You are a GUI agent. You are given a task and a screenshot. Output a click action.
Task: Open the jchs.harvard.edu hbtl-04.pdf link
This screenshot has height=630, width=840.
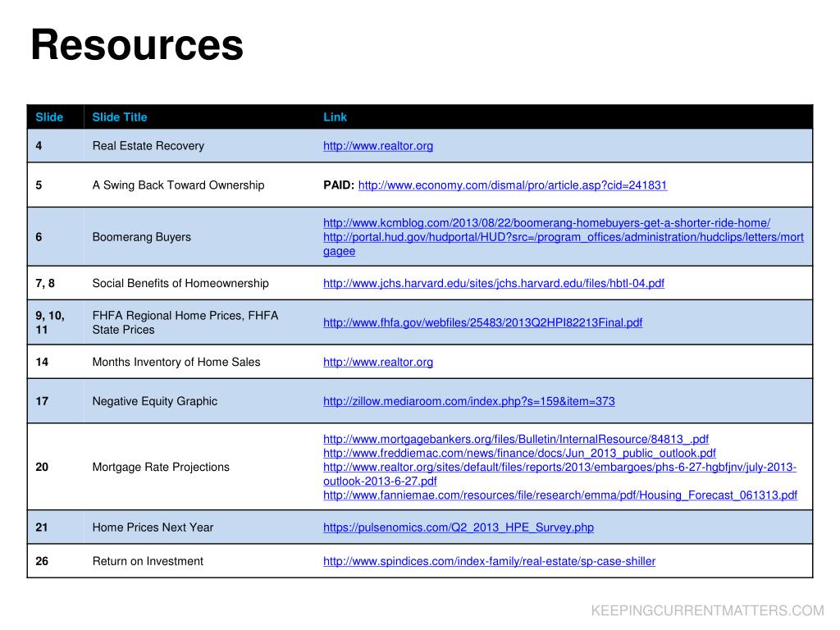click(x=493, y=283)
